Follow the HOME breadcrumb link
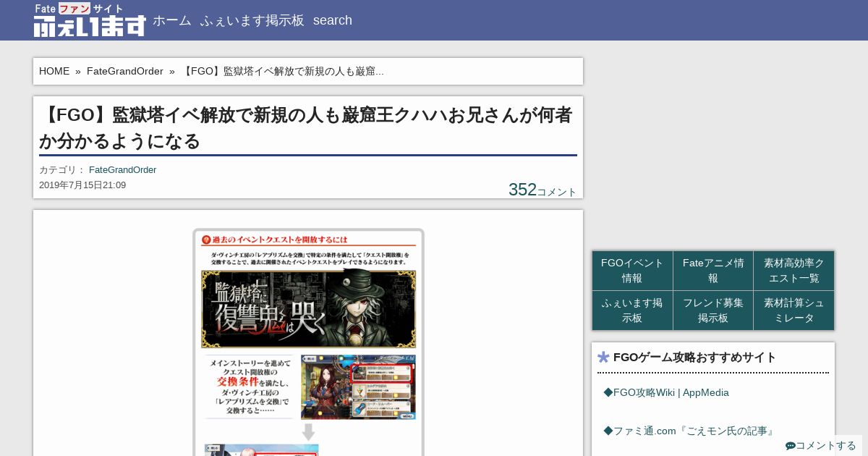The width and height of the screenshot is (868, 456). [x=54, y=71]
